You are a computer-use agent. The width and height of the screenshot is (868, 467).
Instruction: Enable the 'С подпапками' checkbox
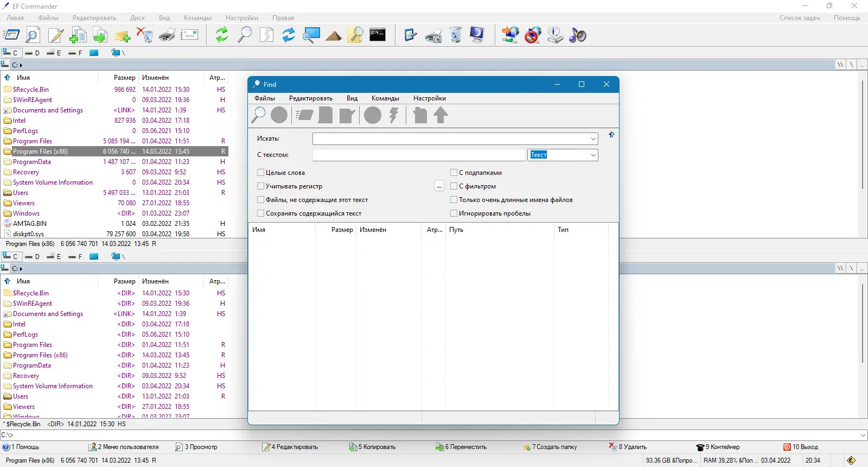(454, 173)
